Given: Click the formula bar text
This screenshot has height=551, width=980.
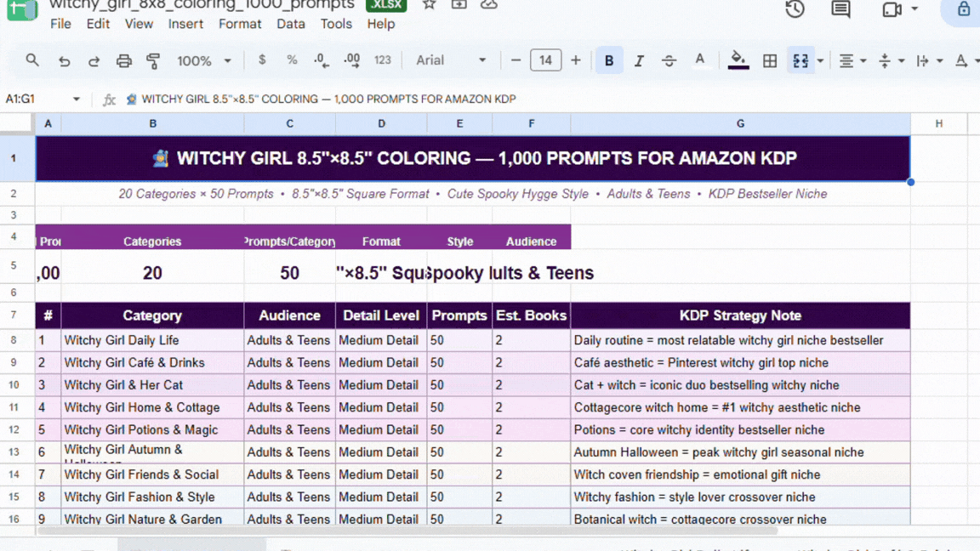Looking at the screenshot, I should 328,99.
